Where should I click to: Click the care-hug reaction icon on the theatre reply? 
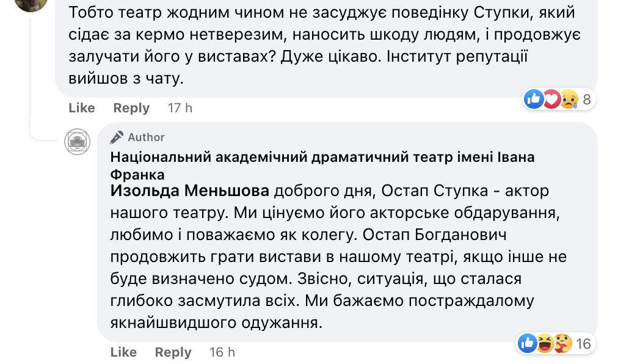[x=563, y=343]
